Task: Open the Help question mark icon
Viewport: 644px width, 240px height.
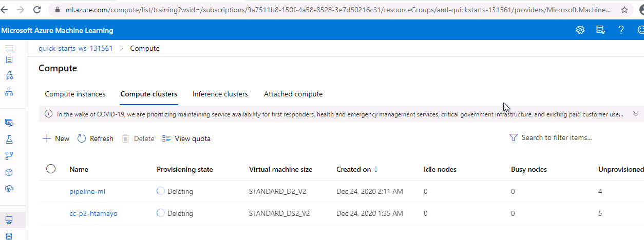Action: click(621, 30)
